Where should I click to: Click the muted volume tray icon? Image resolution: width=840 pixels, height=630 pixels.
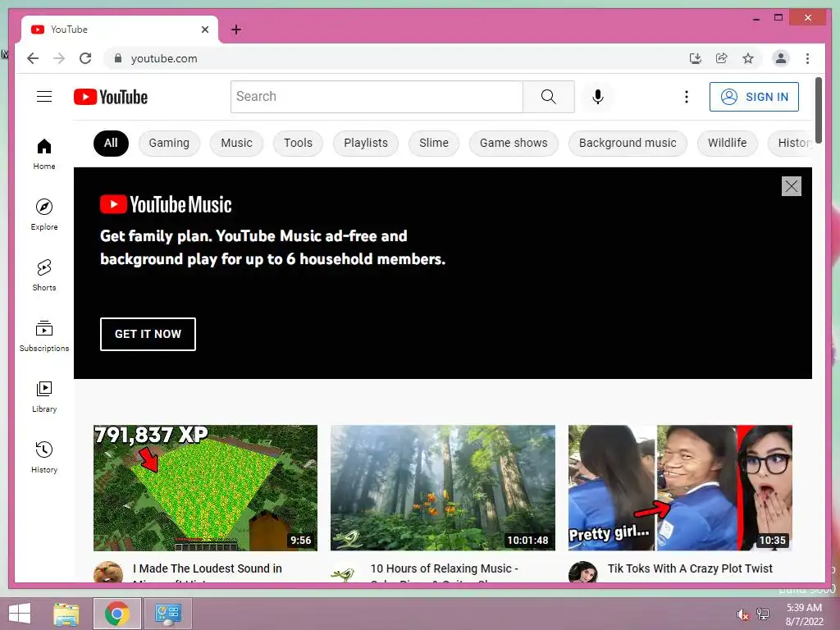pyautogui.click(x=742, y=614)
